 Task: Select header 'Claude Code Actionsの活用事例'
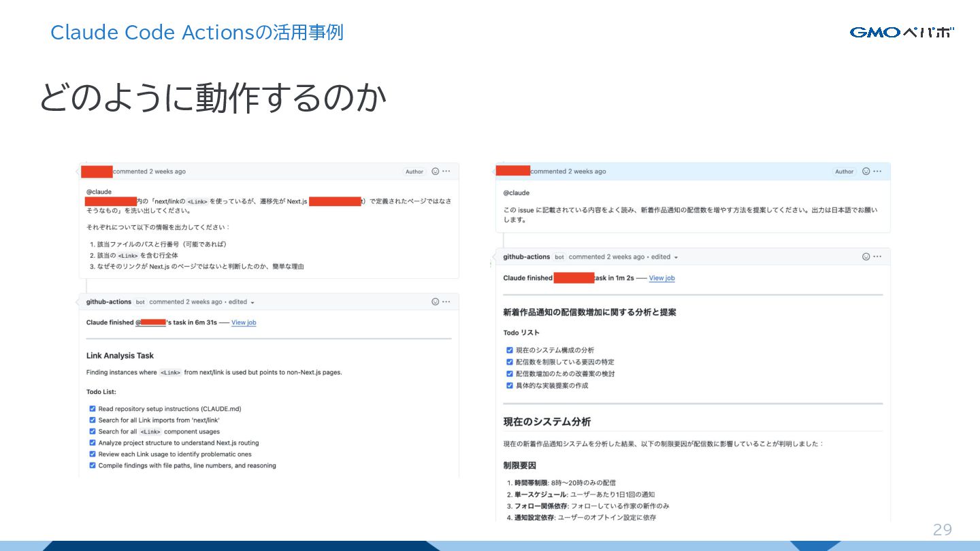[x=197, y=32]
